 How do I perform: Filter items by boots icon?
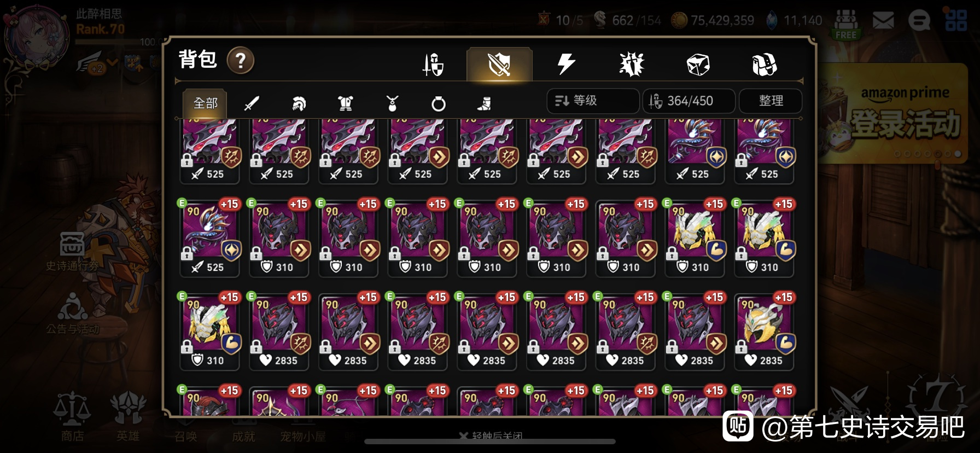(x=485, y=103)
